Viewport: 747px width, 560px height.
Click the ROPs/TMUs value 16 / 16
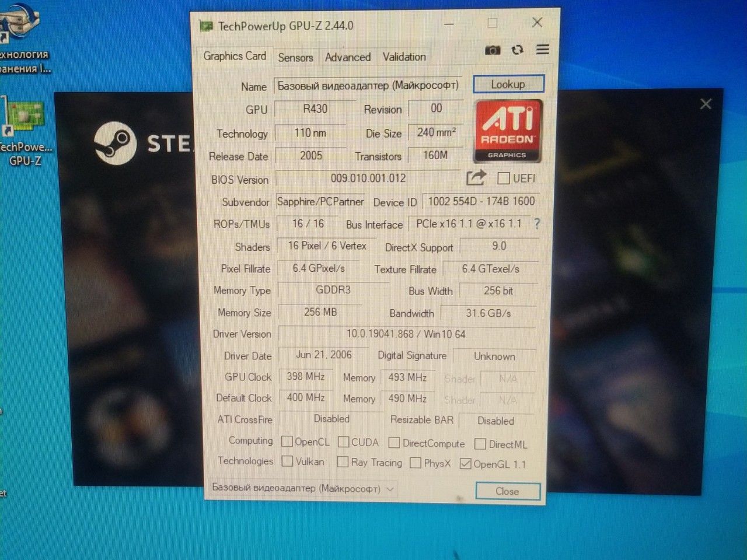tap(308, 223)
